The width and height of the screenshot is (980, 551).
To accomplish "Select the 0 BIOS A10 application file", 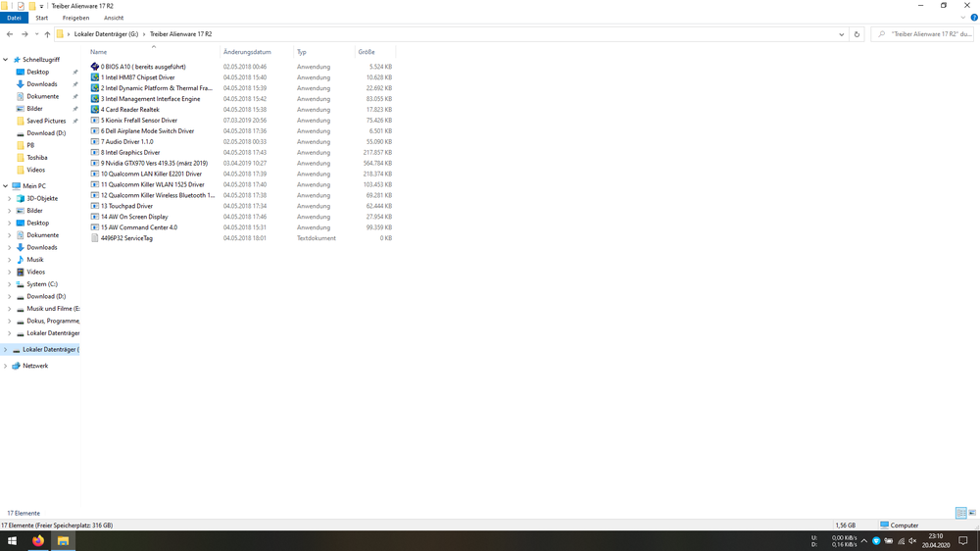I will tap(142, 67).
